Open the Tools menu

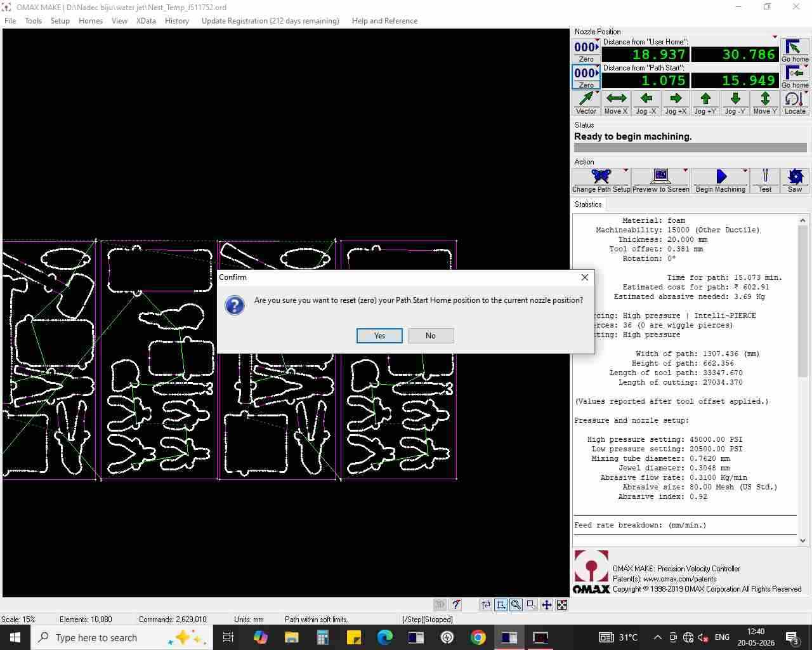pyautogui.click(x=34, y=21)
